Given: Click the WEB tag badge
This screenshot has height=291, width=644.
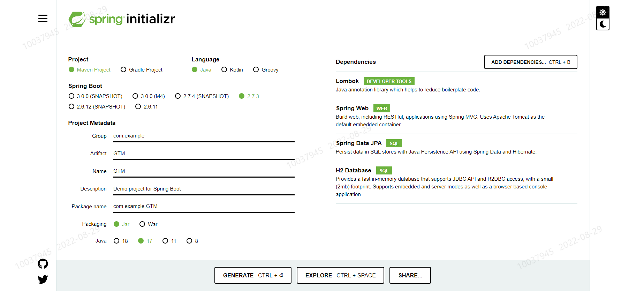Looking at the screenshot, I should [382, 109].
